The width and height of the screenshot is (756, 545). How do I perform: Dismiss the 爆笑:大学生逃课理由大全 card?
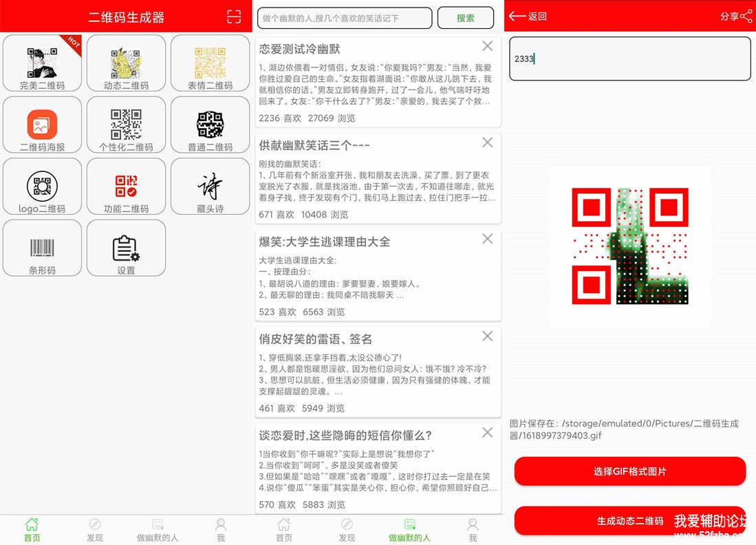click(488, 239)
